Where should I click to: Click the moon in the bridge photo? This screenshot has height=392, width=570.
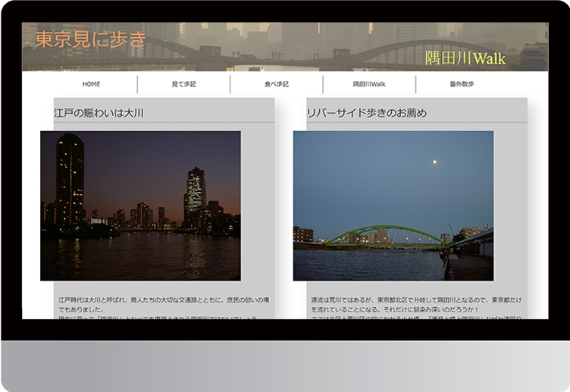coord(434,161)
